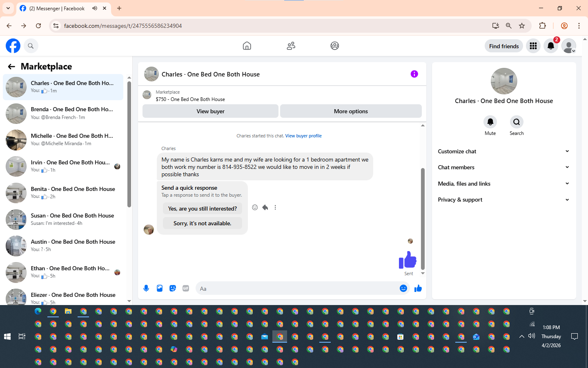Open the Austin conversation
This screenshot has width=588, height=368.
[63, 246]
